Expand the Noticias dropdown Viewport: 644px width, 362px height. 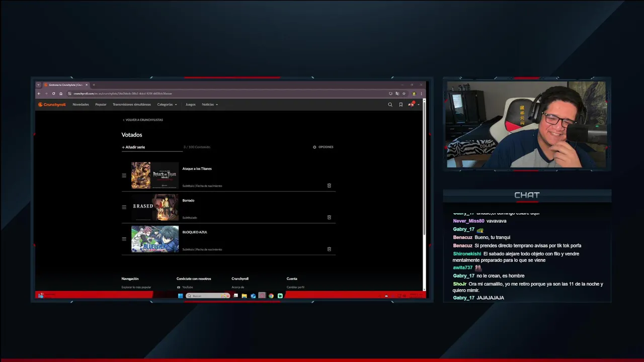pos(210,105)
